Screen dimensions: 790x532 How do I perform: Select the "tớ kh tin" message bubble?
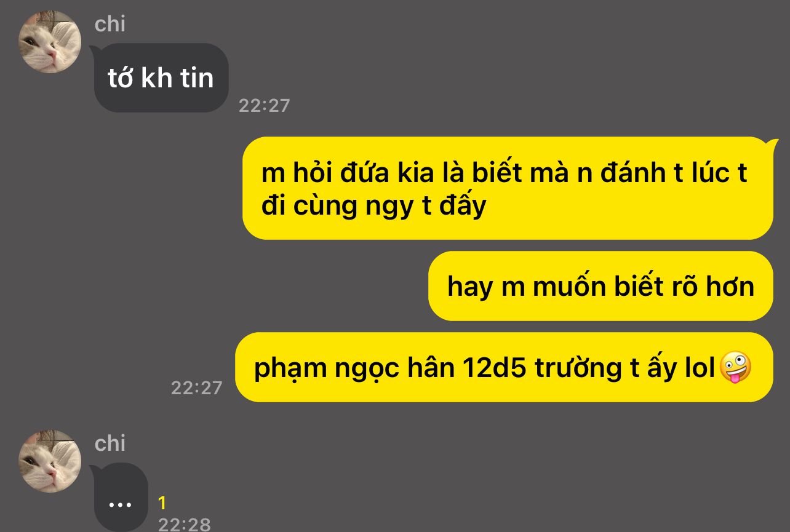[161, 78]
